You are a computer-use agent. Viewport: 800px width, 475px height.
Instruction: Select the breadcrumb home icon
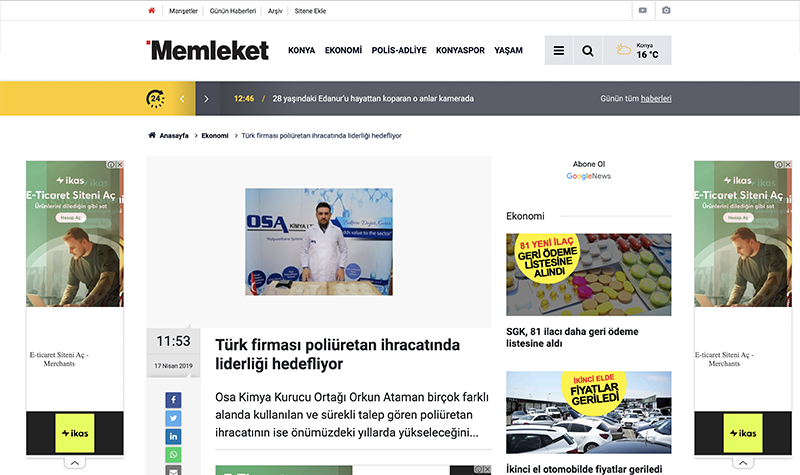pyautogui.click(x=152, y=135)
